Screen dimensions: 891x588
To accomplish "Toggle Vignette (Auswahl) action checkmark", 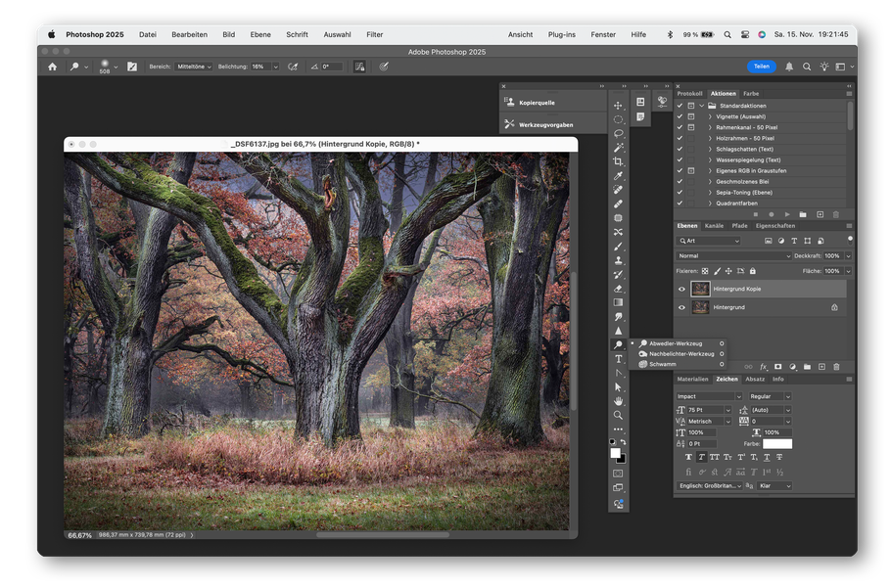I will 680,116.
